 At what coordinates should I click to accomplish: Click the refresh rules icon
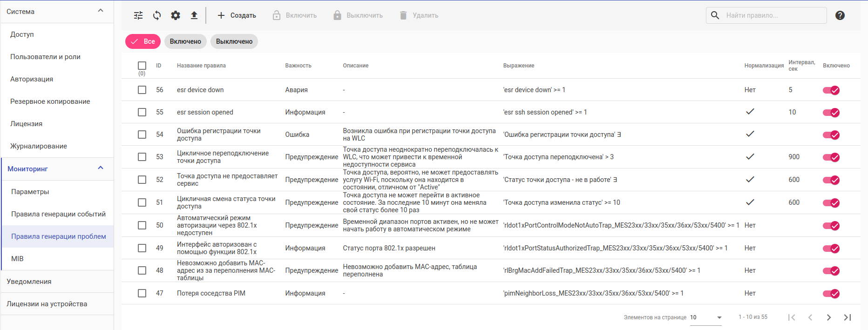tap(157, 15)
